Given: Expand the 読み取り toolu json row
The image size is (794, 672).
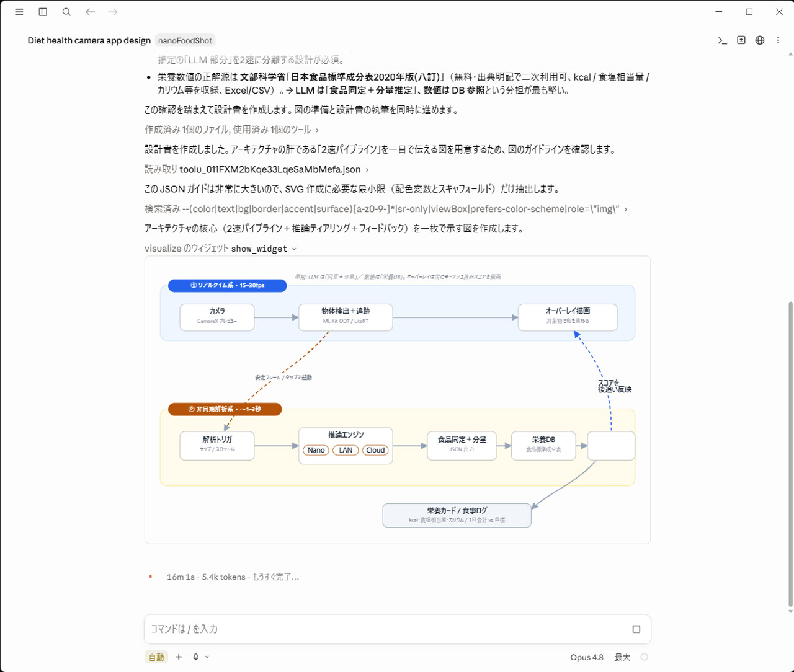Looking at the screenshot, I should 256,169.
